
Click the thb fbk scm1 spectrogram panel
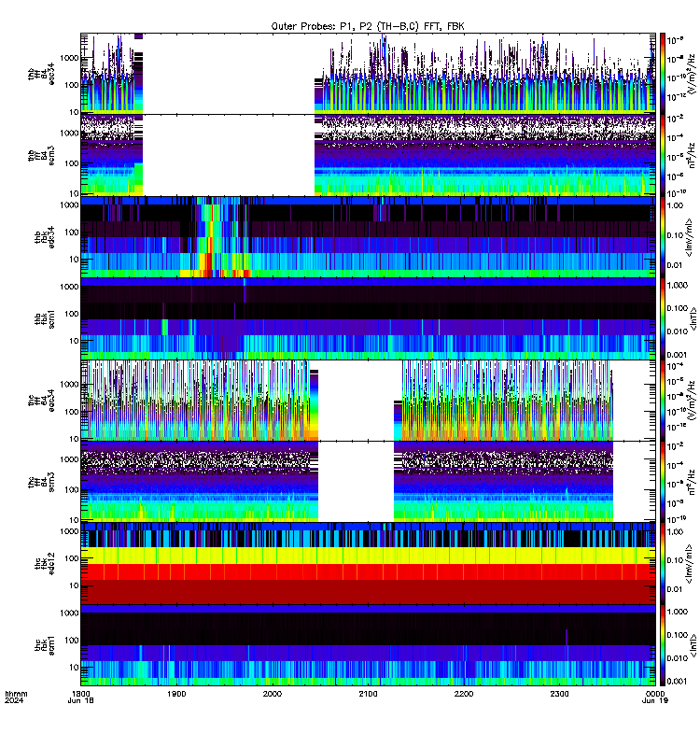368,318
